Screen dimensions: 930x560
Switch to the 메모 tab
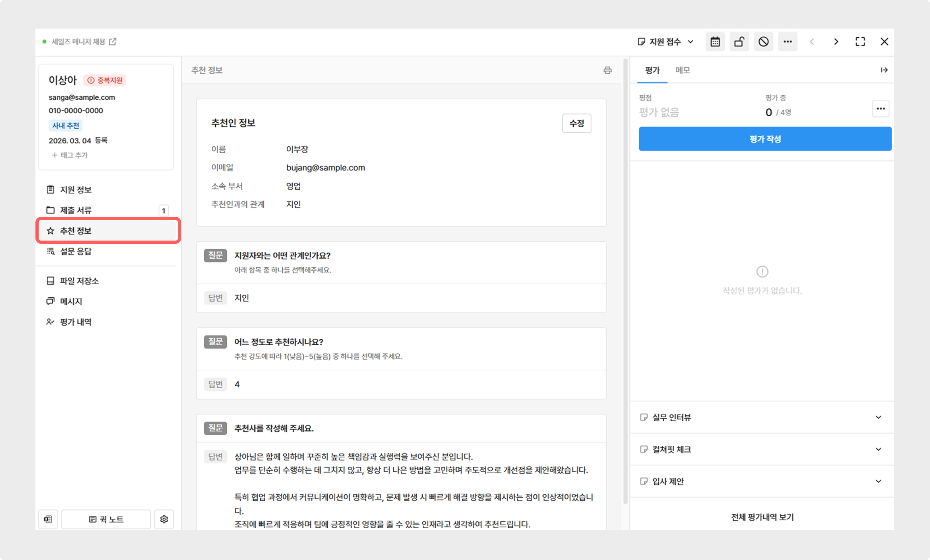tap(682, 70)
